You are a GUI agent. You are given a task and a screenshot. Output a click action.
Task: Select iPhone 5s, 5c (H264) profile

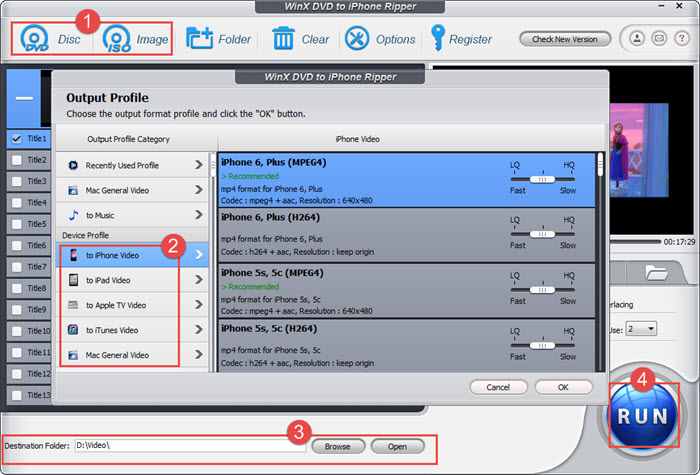click(406, 346)
